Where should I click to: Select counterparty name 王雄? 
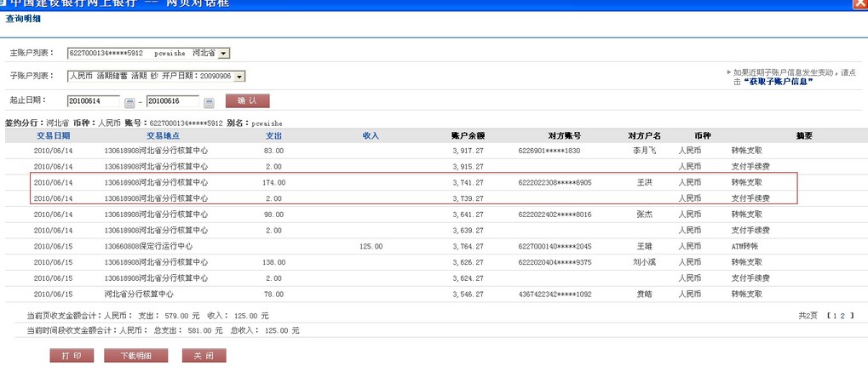tap(644, 246)
